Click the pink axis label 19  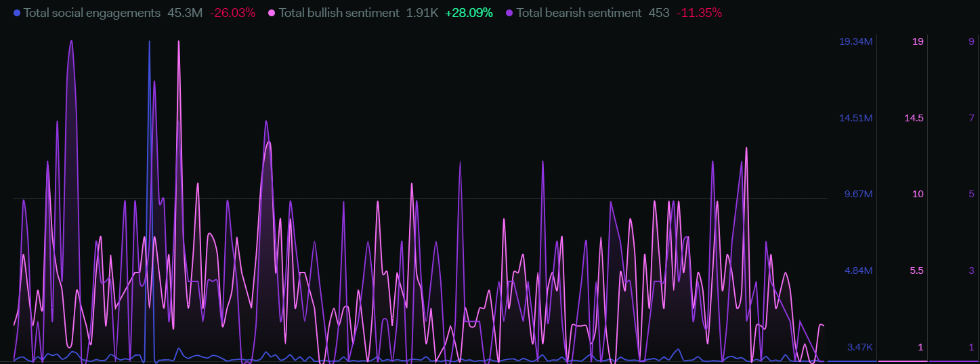pyautogui.click(x=918, y=42)
